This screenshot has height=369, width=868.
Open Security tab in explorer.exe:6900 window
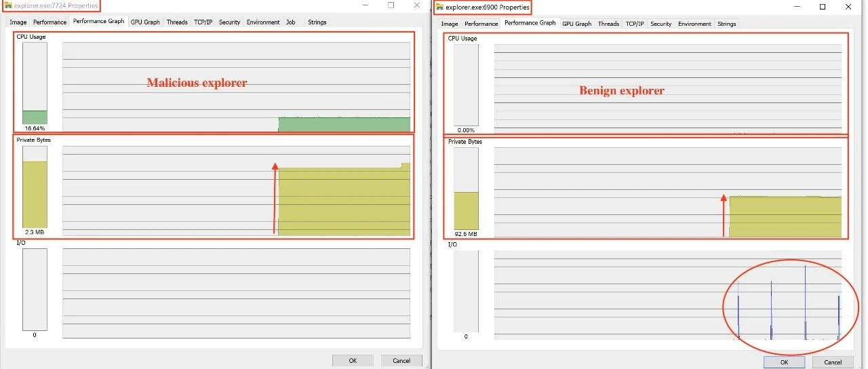point(660,24)
